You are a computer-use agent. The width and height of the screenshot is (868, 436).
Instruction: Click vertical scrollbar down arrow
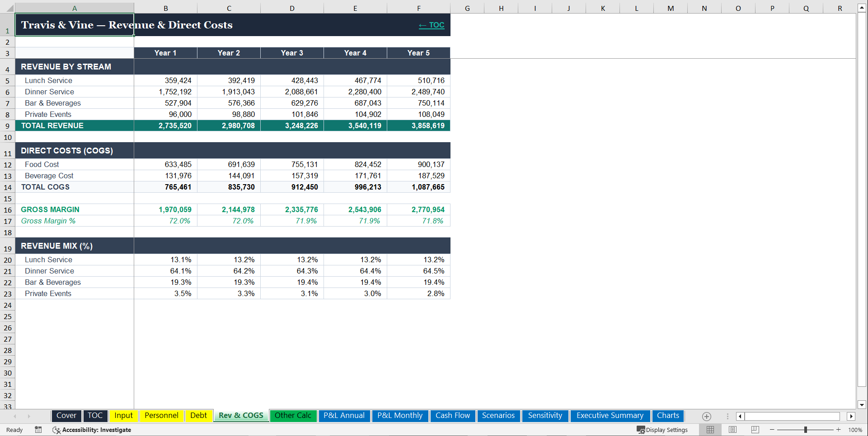tap(862, 405)
